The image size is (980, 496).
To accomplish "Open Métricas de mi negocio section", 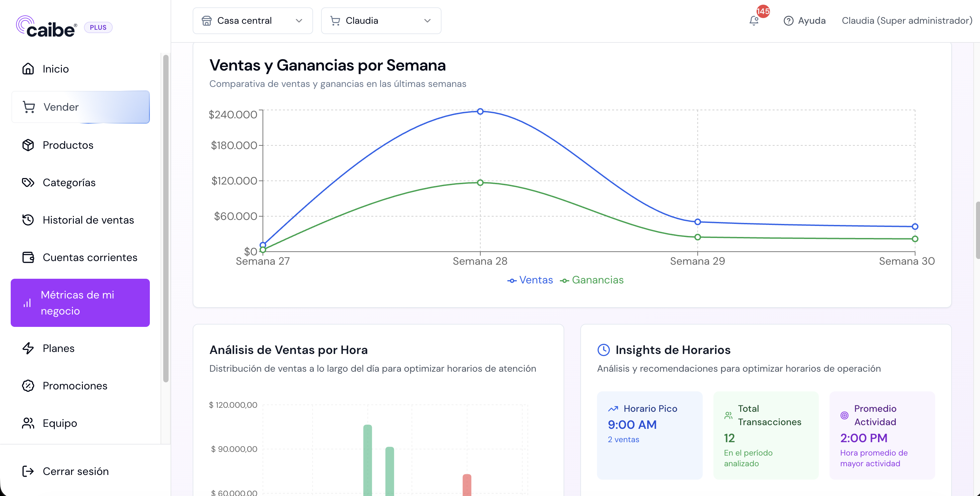I will (80, 302).
